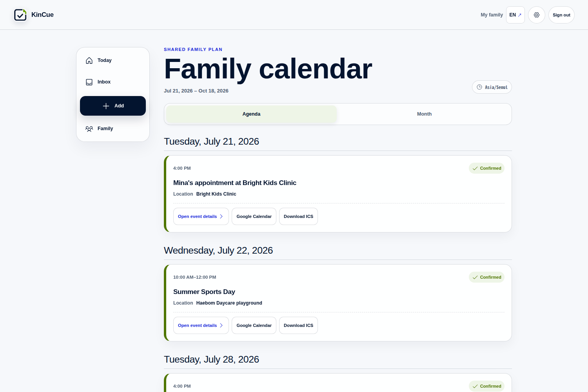Click the clock icon beside Asia/Seoul
588x392 pixels.
point(479,87)
